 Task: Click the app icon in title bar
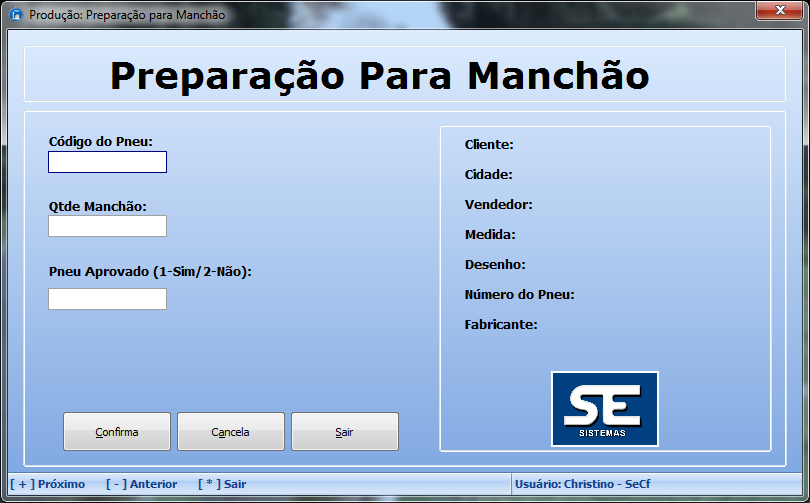(15, 15)
